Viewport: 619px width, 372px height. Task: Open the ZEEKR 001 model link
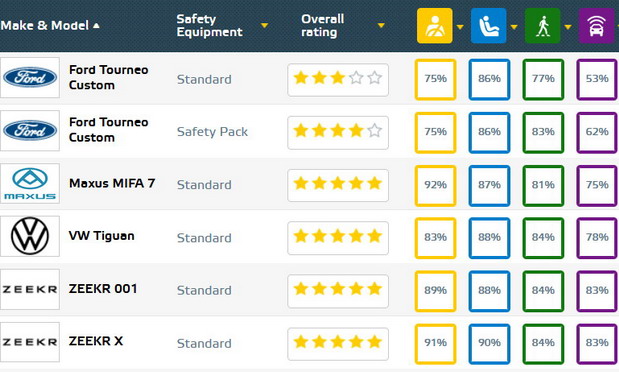pyautogui.click(x=103, y=289)
